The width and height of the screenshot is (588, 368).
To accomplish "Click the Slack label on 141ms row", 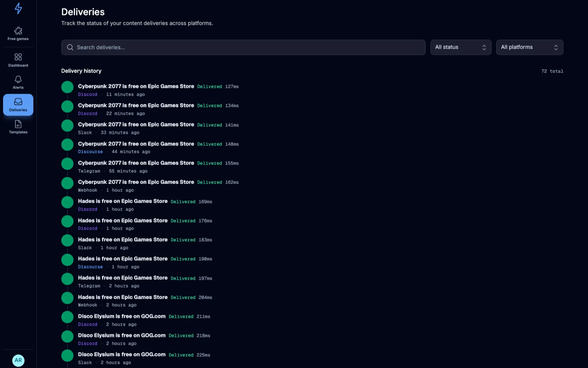I will tap(85, 133).
